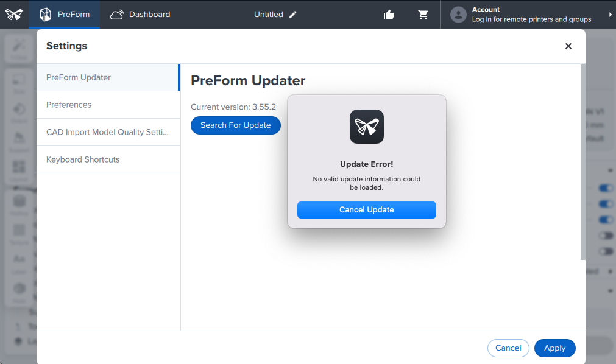Open the PreForm tab
The height and width of the screenshot is (364, 616).
tap(64, 15)
